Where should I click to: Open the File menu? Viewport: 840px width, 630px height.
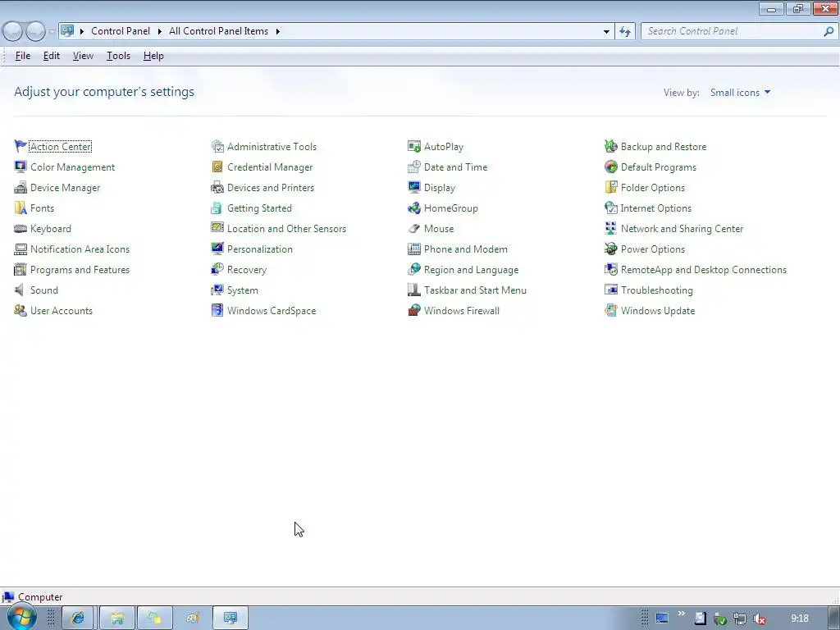coord(22,56)
